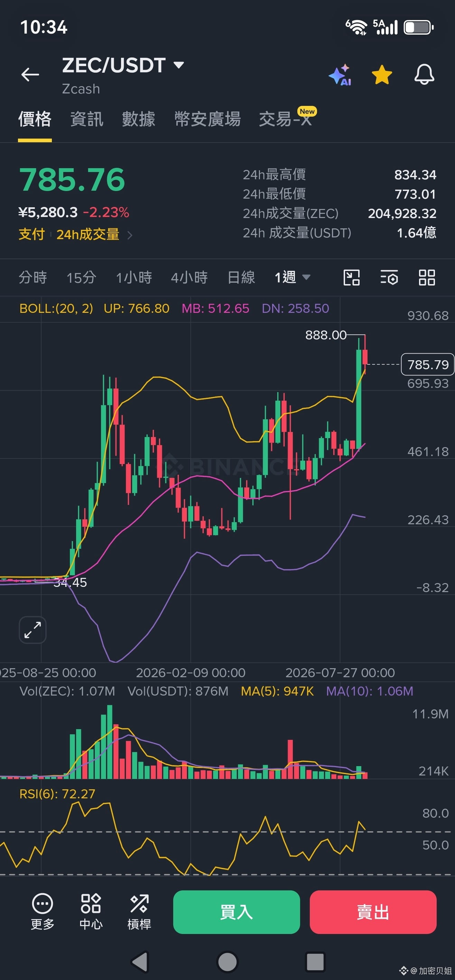
Task: Open the 更多 menu
Action: click(x=43, y=911)
